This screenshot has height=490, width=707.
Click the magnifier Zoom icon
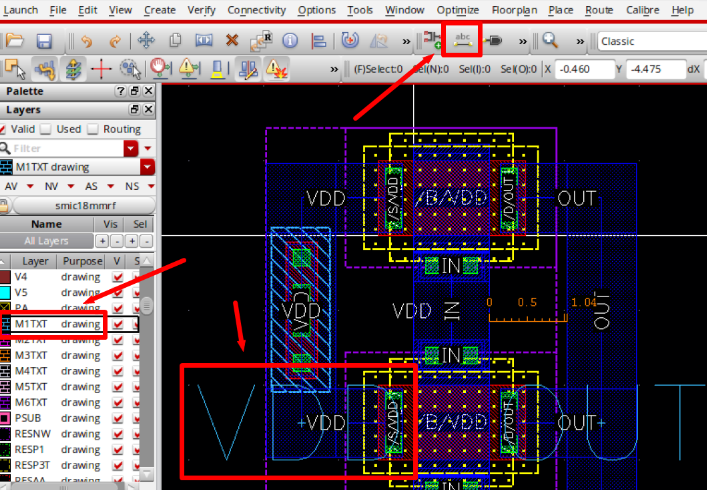click(549, 41)
